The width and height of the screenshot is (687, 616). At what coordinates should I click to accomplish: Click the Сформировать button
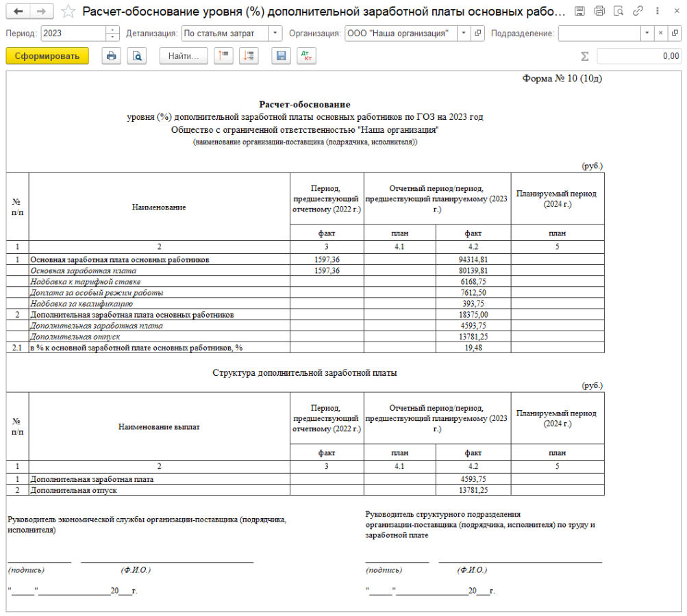[47, 57]
